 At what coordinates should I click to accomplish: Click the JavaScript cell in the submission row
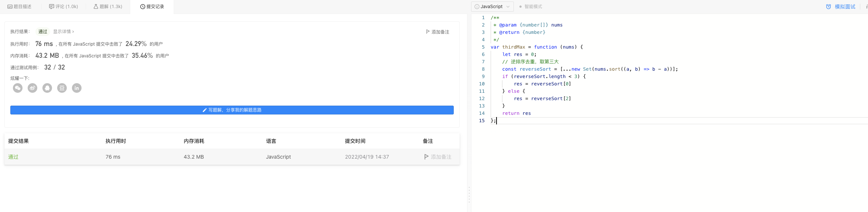coord(279,157)
